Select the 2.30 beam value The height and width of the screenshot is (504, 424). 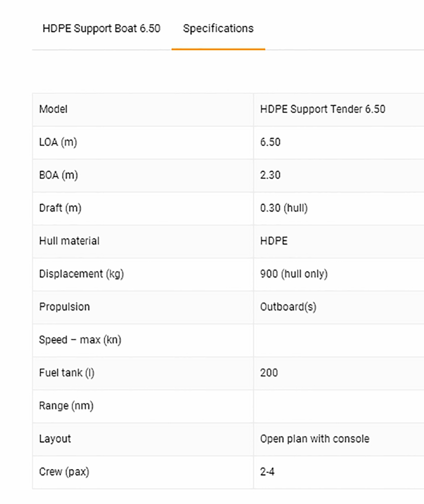tap(270, 175)
